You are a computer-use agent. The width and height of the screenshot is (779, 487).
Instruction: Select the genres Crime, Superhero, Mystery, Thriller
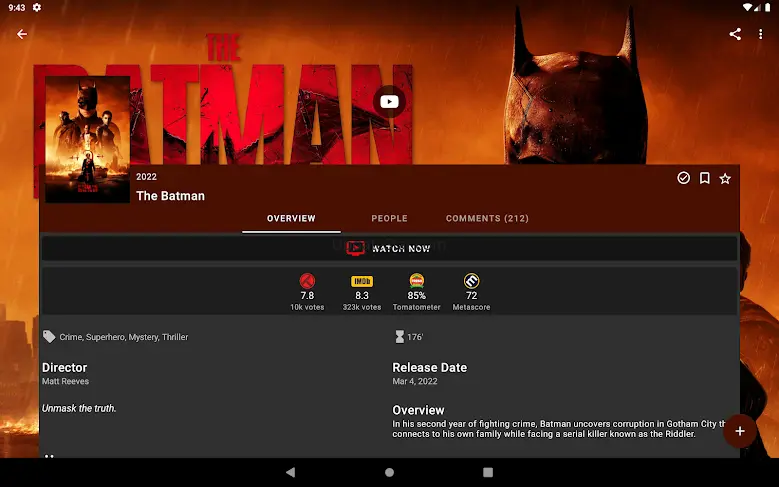124,337
